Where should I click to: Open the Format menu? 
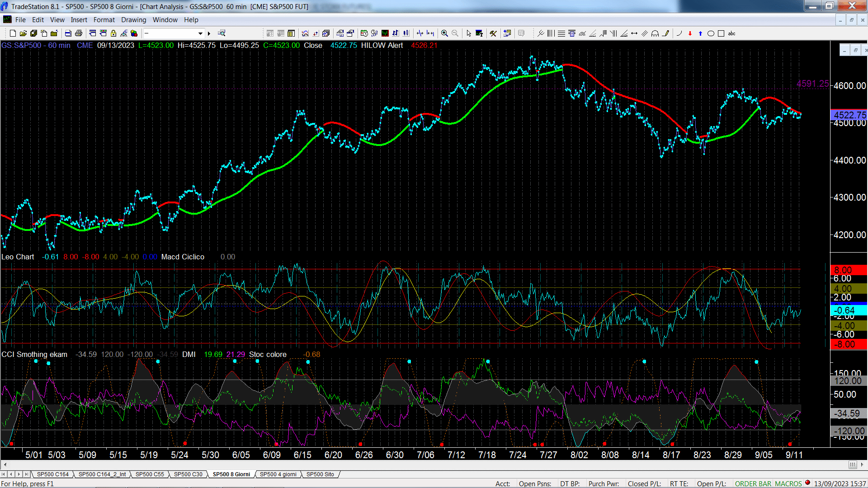(x=104, y=19)
